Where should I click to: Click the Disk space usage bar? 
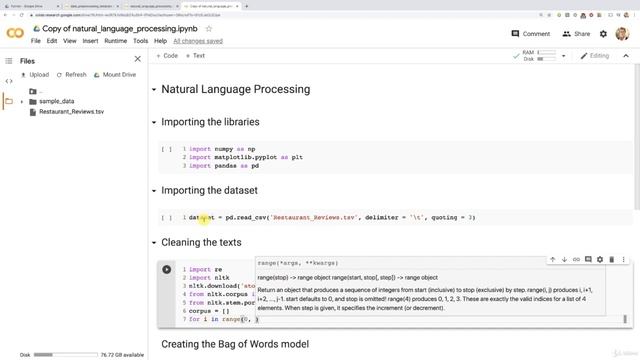tap(66, 355)
